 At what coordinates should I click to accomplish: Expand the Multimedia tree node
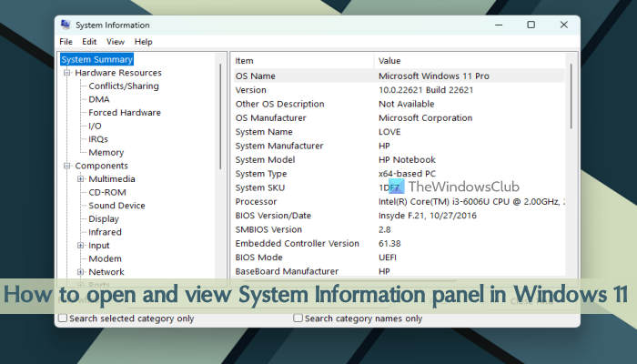click(x=80, y=179)
